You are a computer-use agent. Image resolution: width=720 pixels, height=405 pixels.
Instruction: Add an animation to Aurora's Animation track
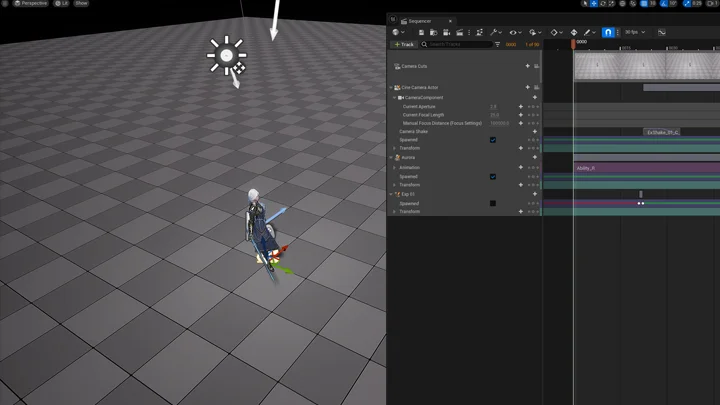(x=521, y=168)
